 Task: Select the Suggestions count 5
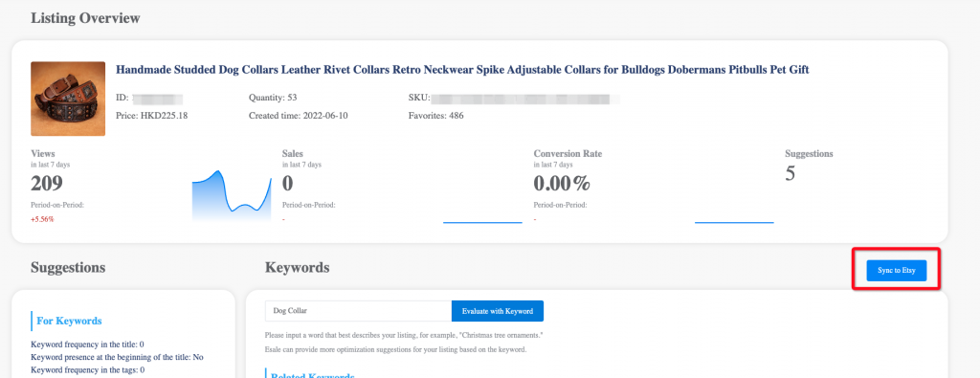(x=790, y=173)
